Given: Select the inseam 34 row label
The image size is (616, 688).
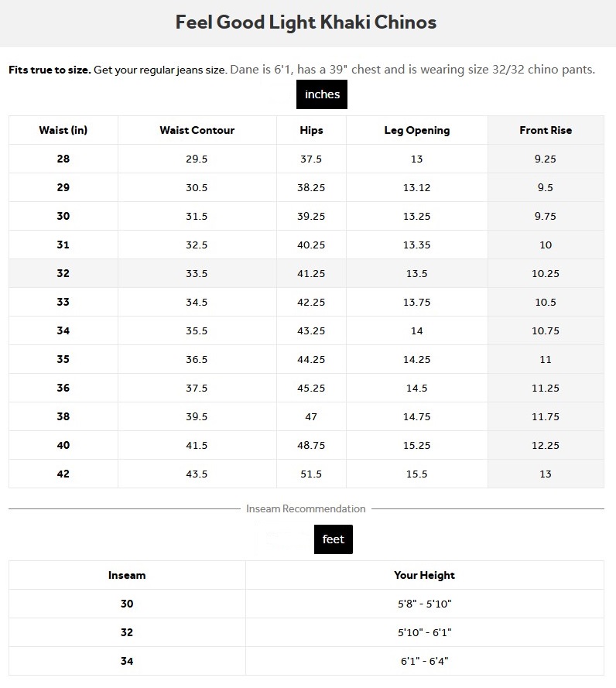Looking at the screenshot, I should 127,661.
